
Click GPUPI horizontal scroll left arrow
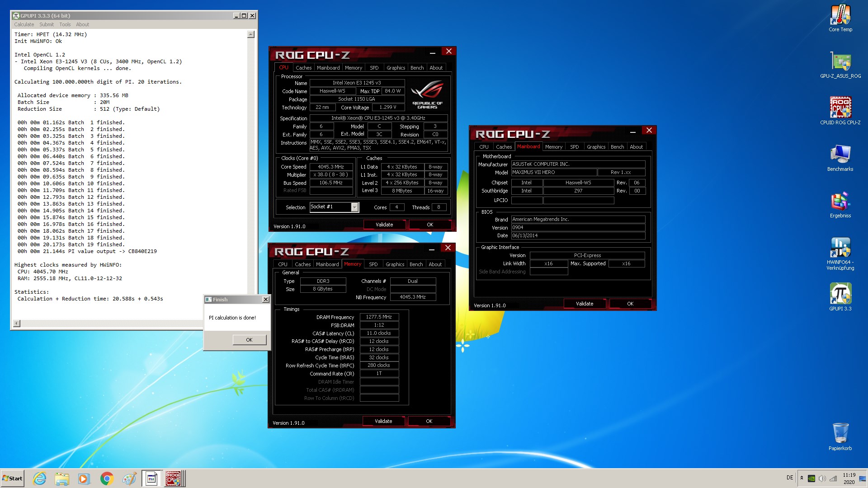point(17,324)
